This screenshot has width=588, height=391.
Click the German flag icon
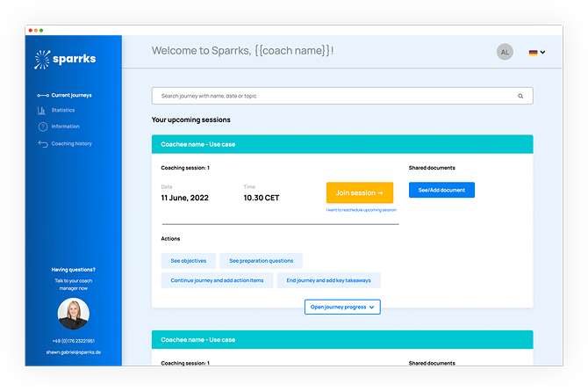point(533,52)
